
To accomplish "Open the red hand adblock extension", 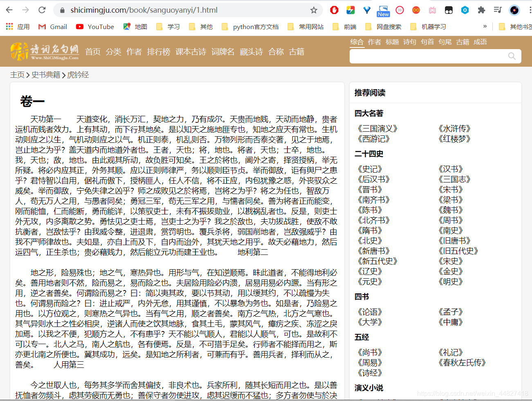I will [334, 10].
